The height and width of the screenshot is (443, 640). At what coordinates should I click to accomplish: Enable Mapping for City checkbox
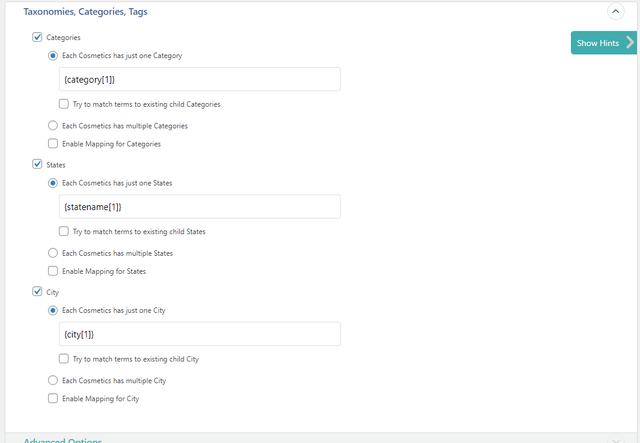point(53,398)
